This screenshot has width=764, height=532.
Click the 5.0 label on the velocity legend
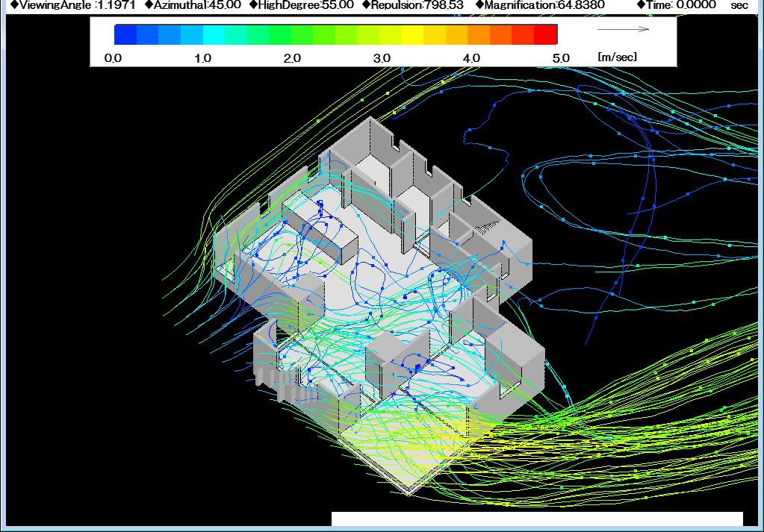tap(561, 58)
